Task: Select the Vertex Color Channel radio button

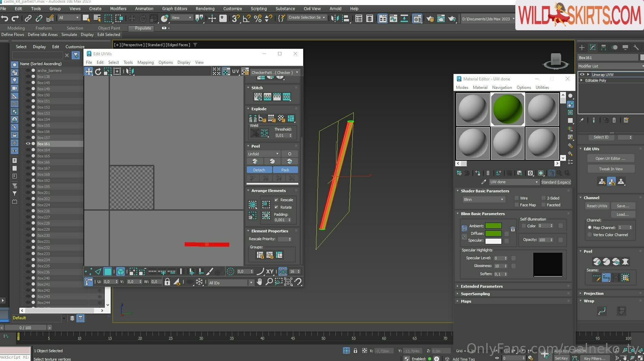Action: click(x=590, y=235)
